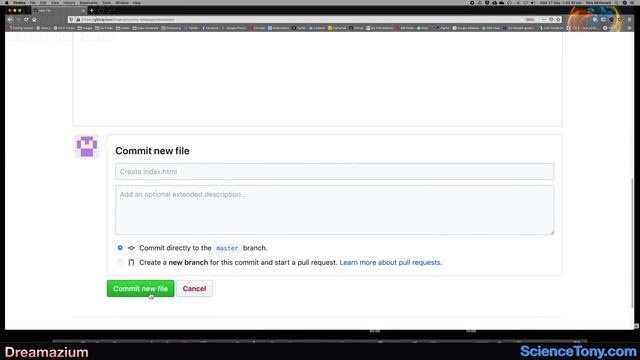Open the Getting Started bookmark
The image size is (640, 360).
tap(21, 28)
